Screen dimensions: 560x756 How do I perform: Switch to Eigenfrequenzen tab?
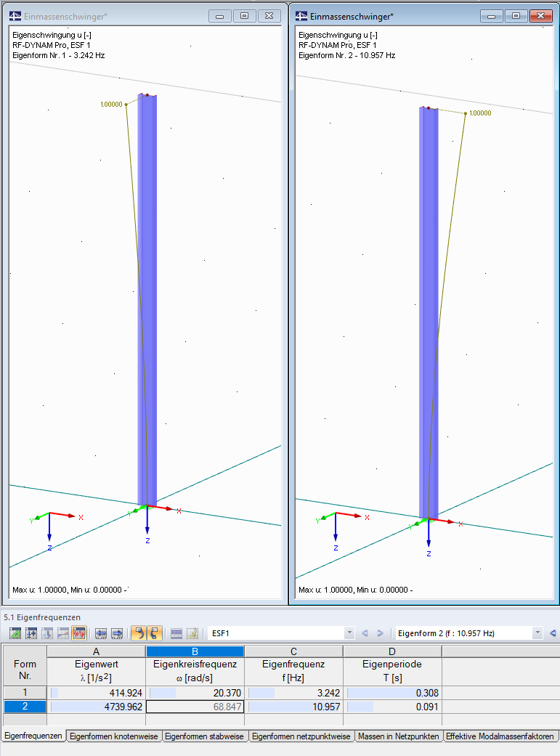(x=33, y=736)
